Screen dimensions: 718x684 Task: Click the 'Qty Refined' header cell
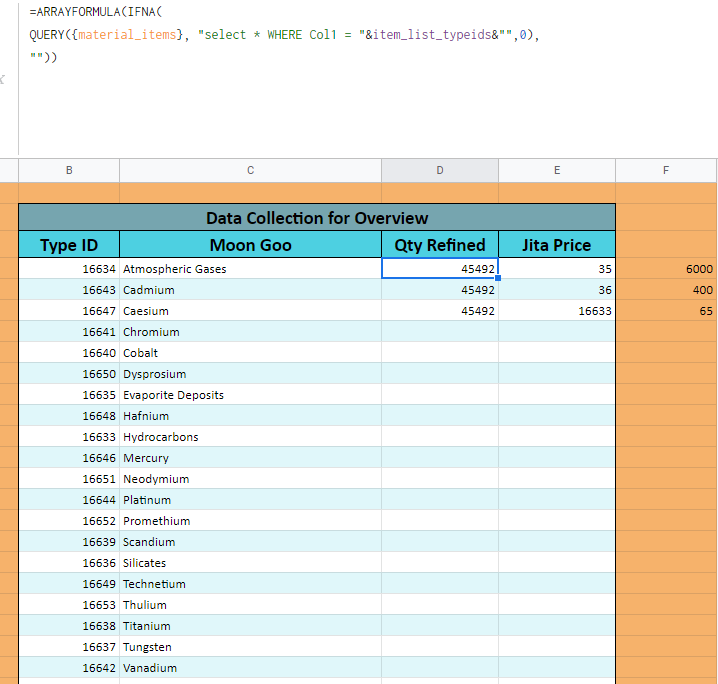440,244
